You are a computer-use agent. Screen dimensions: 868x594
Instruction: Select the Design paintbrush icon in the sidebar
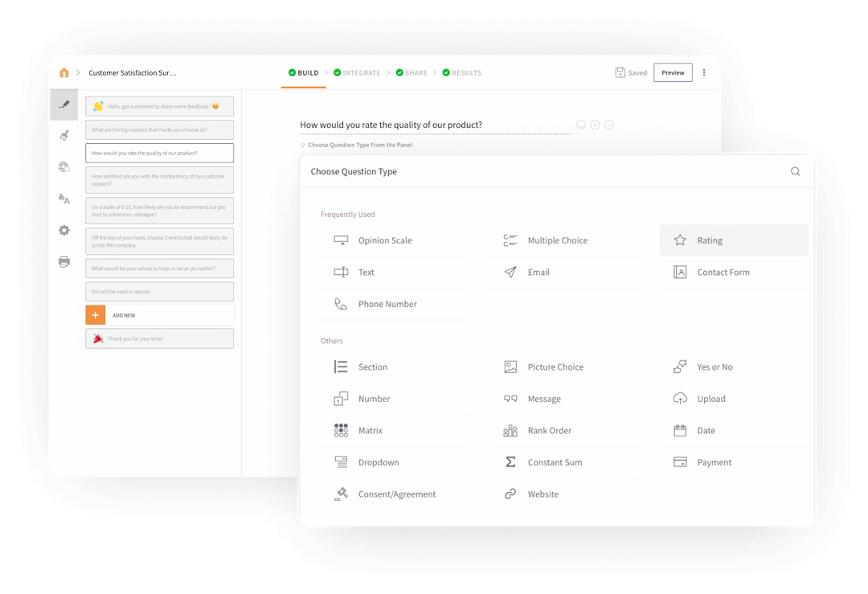(x=64, y=135)
